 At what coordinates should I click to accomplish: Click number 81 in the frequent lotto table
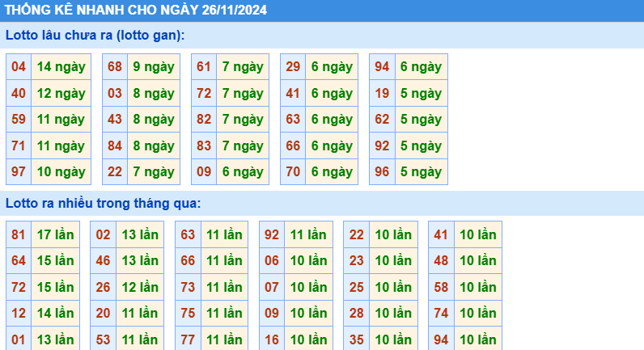[x=19, y=235]
